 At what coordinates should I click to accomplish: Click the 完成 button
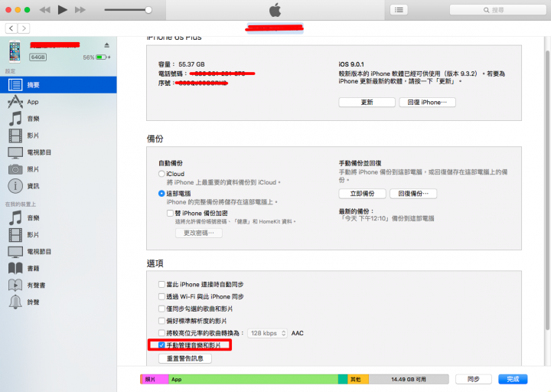[x=513, y=379]
